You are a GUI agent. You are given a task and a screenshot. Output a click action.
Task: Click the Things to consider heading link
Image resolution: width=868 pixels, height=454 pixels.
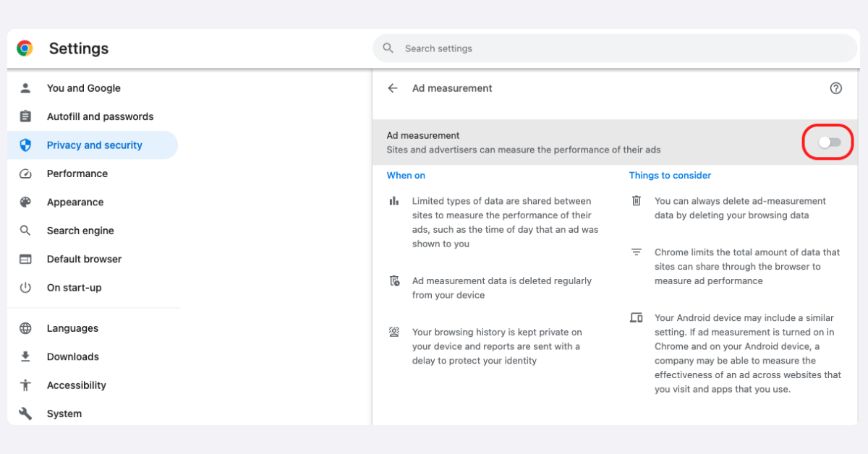point(670,175)
